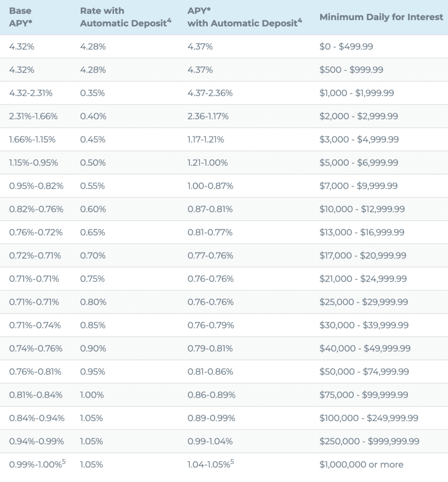448x482 pixels.
Task: Click the 0.75% rate cell
Action: tap(92, 279)
